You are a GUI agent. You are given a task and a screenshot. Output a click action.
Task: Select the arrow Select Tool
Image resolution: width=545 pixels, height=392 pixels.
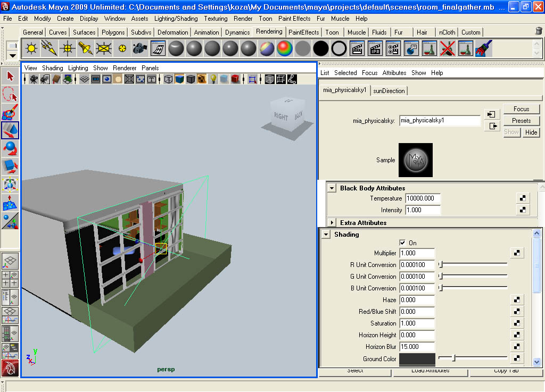point(10,76)
